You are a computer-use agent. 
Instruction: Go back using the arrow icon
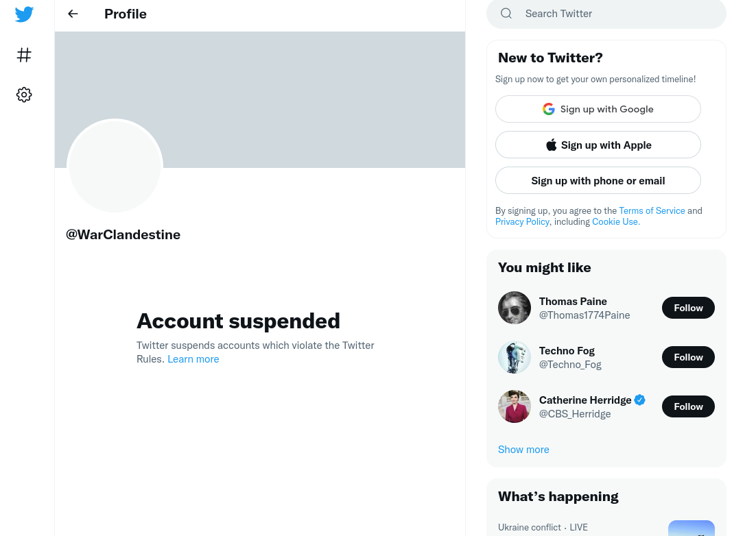[73, 14]
